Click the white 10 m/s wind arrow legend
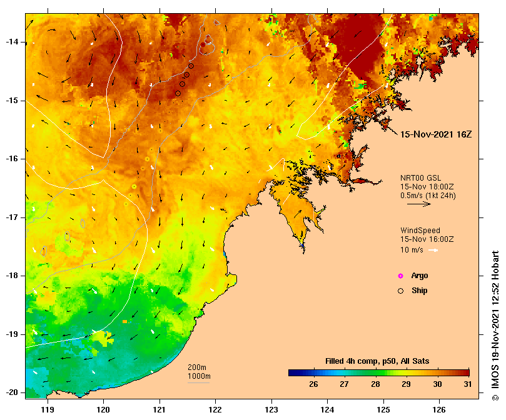The image size is (506, 420). (433, 250)
